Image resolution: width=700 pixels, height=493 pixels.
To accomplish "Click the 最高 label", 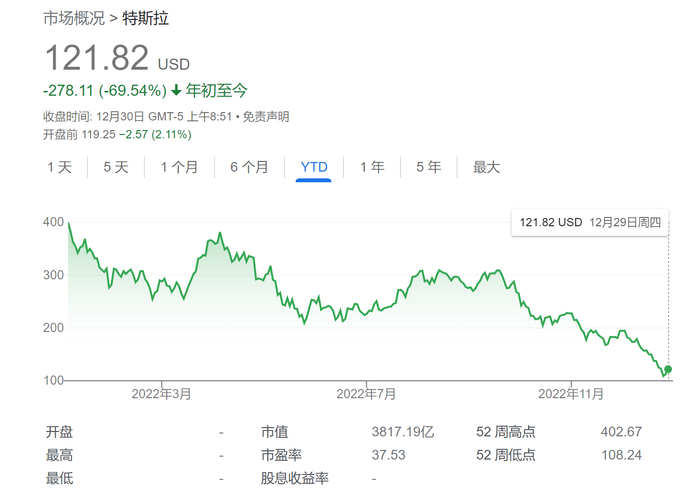I will [x=59, y=455].
